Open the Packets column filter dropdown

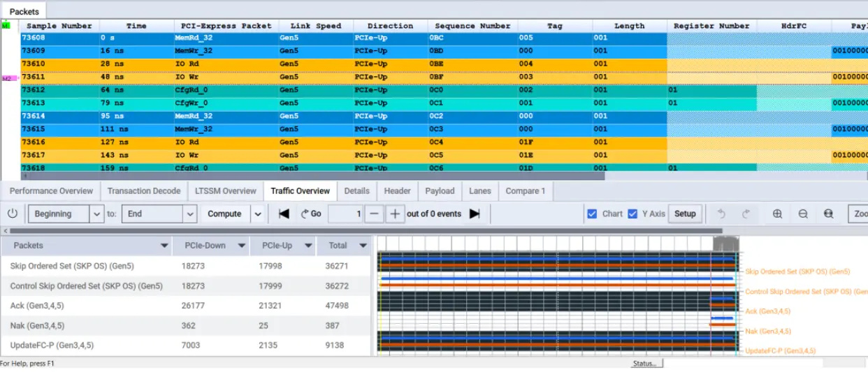pyautogui.click(x=164, y=246)
